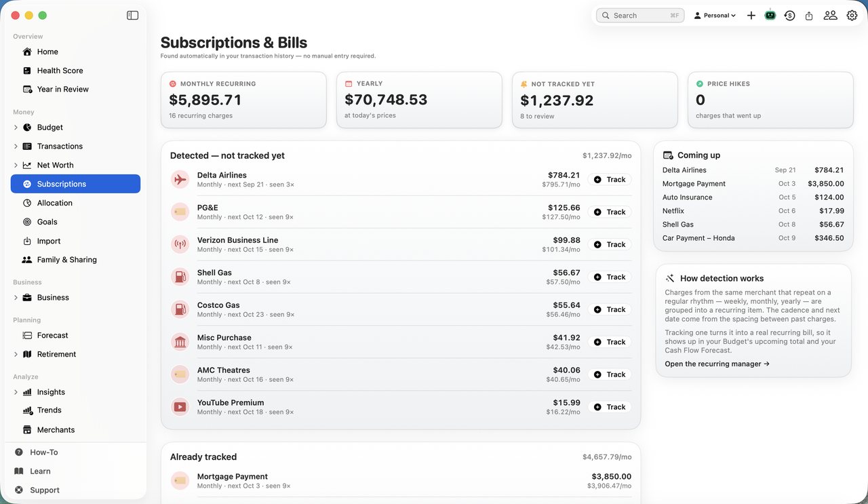Image resolution: width=868 pixels, height=504 pixels.
Task: Expand the Insights sidebar chevron
Action: (x=16, y=392)
